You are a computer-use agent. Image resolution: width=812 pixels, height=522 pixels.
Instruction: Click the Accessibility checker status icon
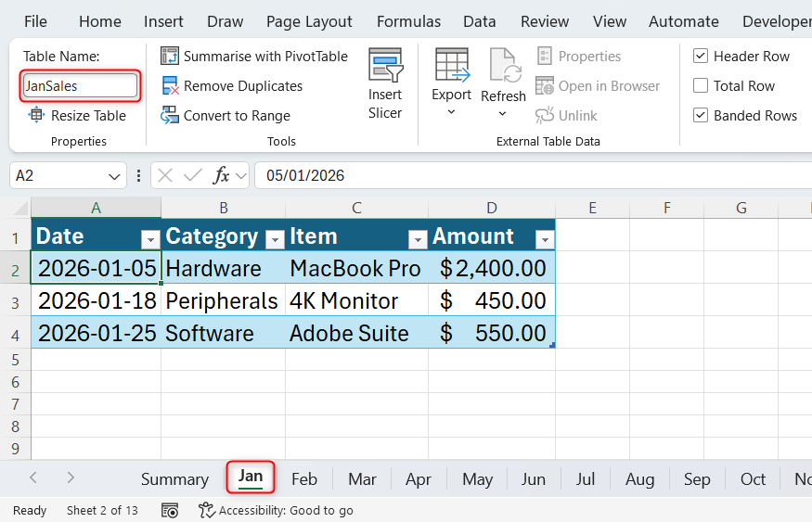(x=206, y=511)
